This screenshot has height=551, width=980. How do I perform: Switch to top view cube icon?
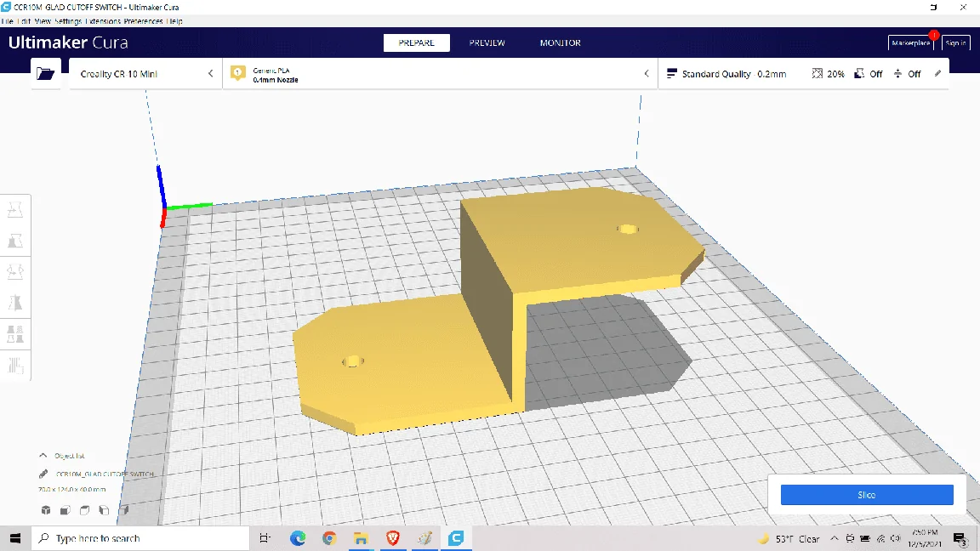tap(84, 510)
